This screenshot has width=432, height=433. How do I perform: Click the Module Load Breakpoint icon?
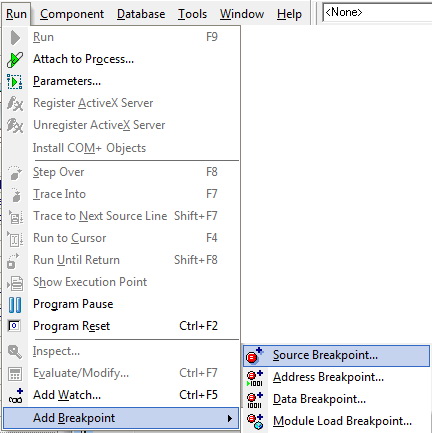point(255,421)
